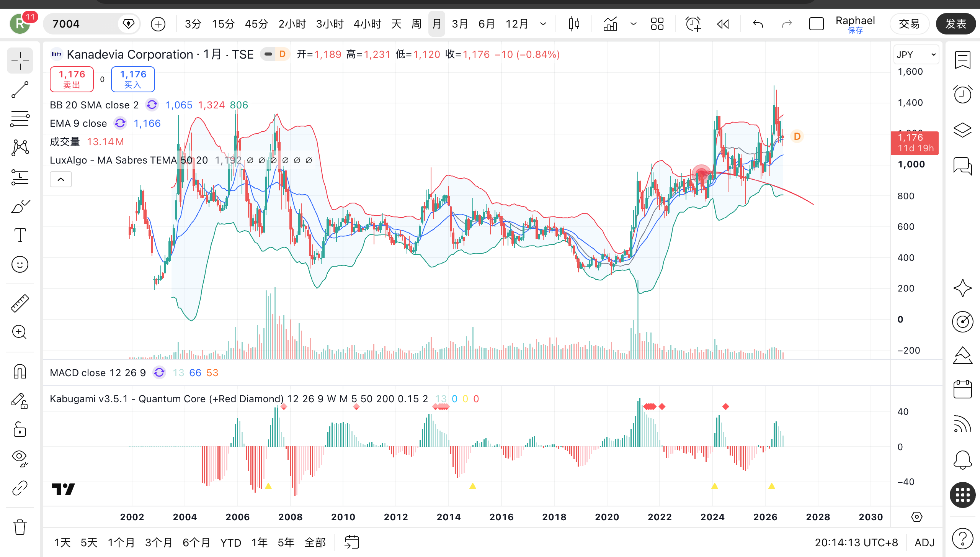Open the notifications bell panel
The image size is (980, 557).
pos(962,460)
